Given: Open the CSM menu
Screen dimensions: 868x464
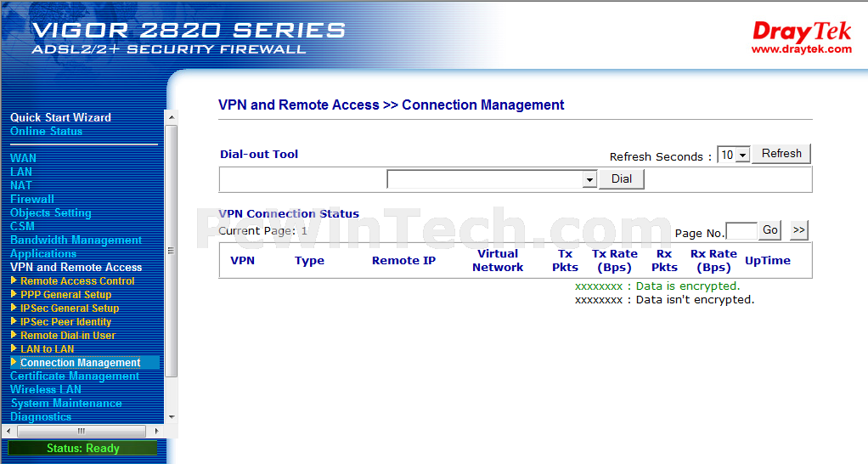Looking at the screenshot, I should 22,226.
